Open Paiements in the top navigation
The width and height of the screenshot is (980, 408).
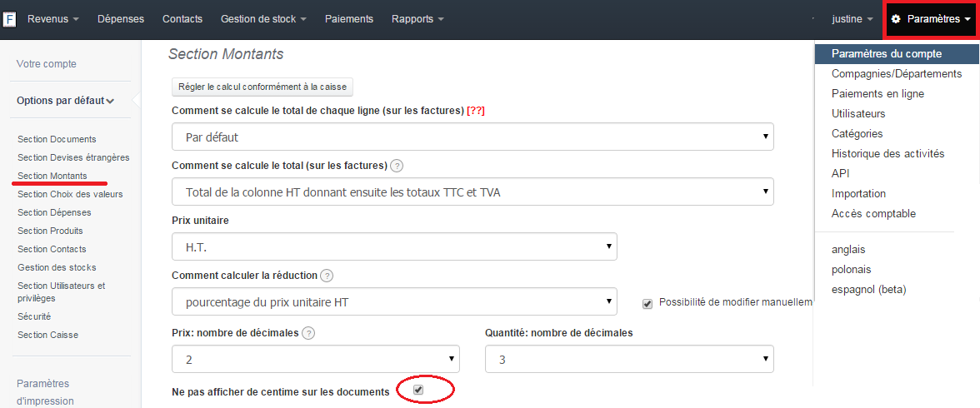tap(348, 19)
